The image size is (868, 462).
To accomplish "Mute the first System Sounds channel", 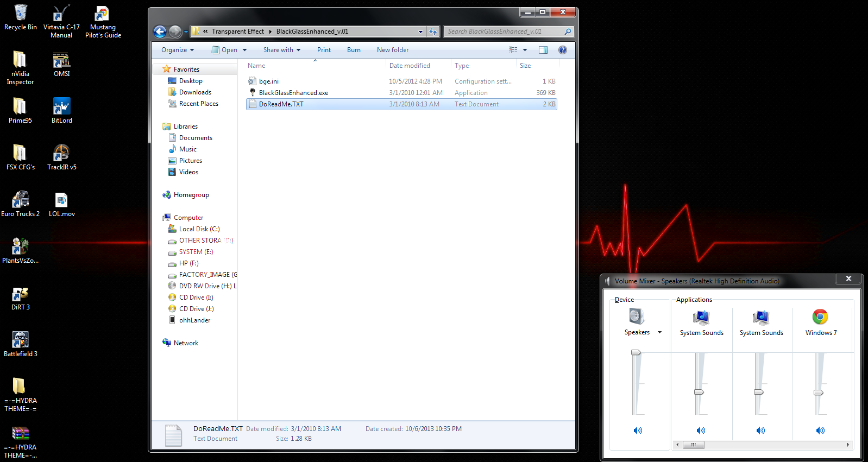I will point(701,431).
